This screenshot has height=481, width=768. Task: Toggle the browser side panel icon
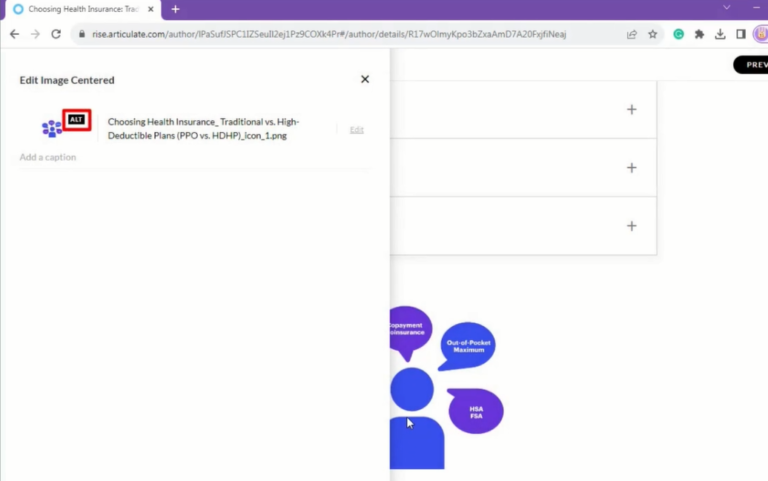(741, 34)
